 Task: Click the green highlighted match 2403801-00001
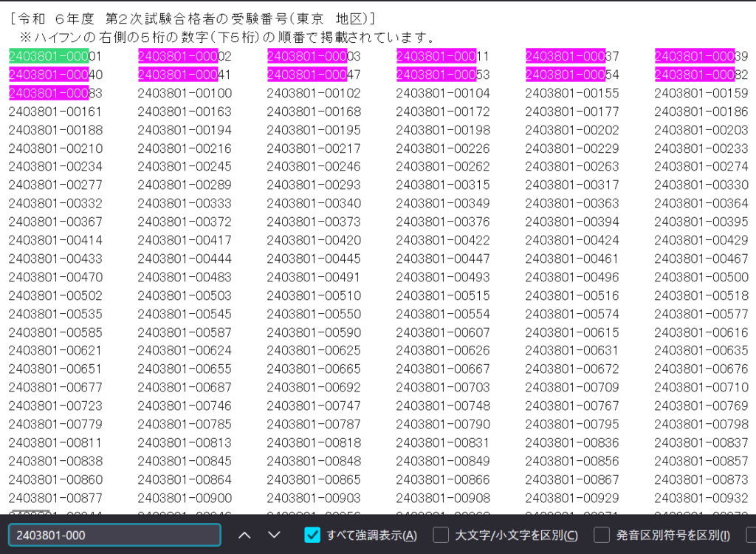point(55,56)
